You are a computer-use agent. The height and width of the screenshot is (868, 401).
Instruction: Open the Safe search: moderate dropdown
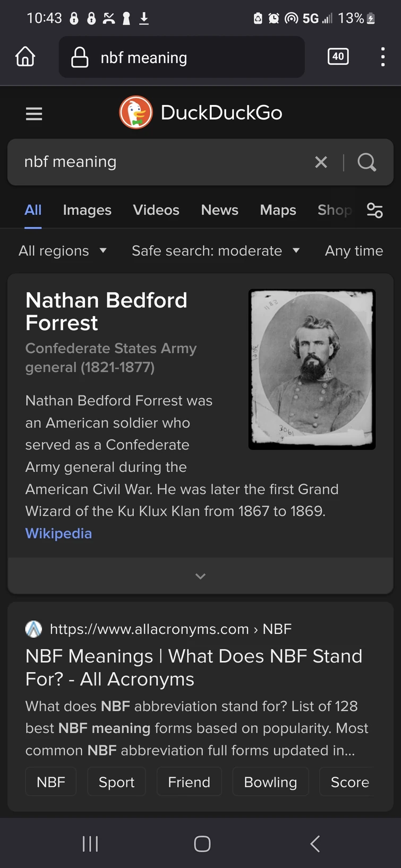pos(215,250)
